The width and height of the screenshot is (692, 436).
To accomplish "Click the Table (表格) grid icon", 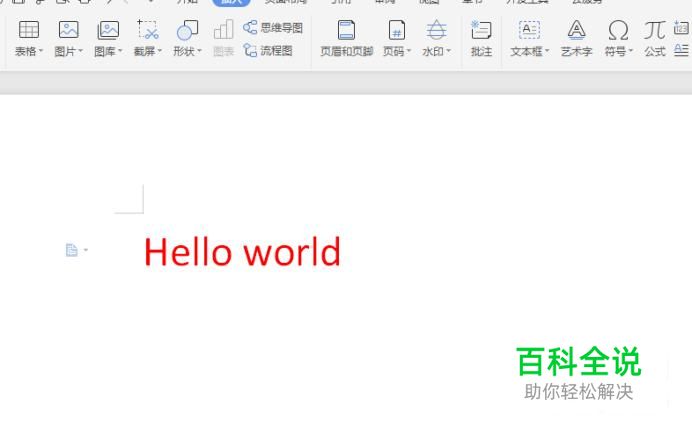I will pyautogui.click(x=29, y=30).
